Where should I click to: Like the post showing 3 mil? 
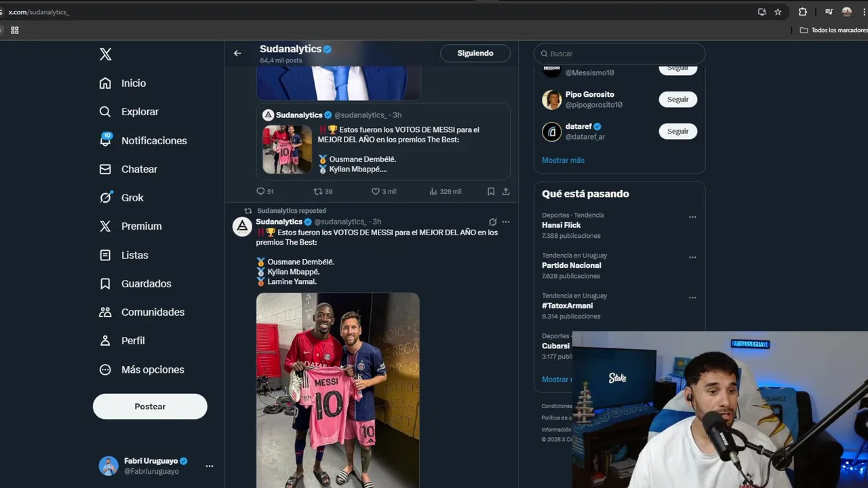click(376, 191)
